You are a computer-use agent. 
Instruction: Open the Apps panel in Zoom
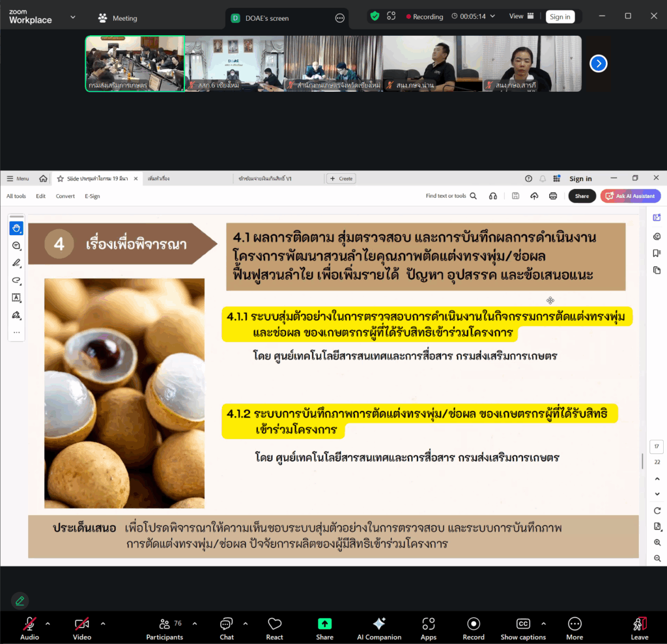[428, 628]
